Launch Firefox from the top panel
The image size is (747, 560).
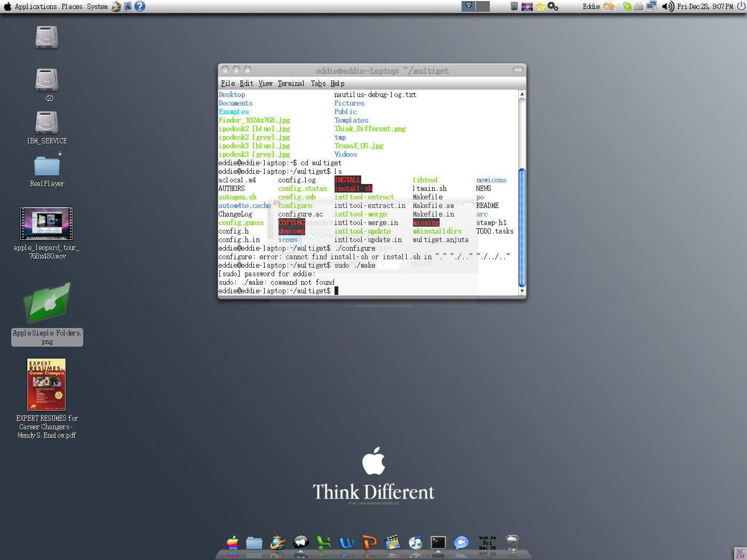[116, 6]
